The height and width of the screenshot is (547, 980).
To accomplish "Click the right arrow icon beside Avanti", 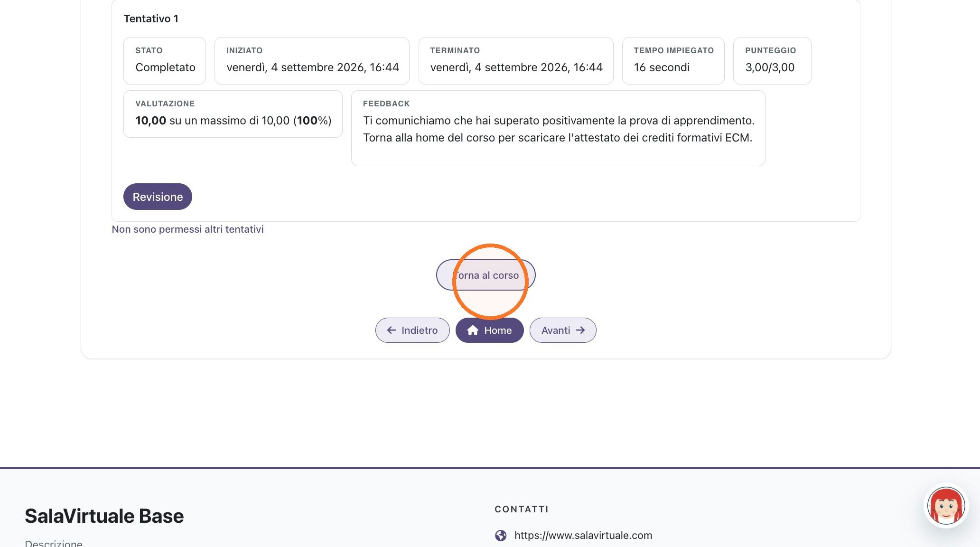I will point(580,330).
